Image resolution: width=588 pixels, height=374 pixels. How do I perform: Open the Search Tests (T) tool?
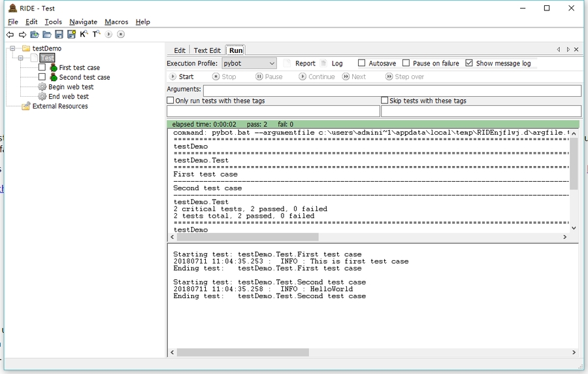[96, 34]
